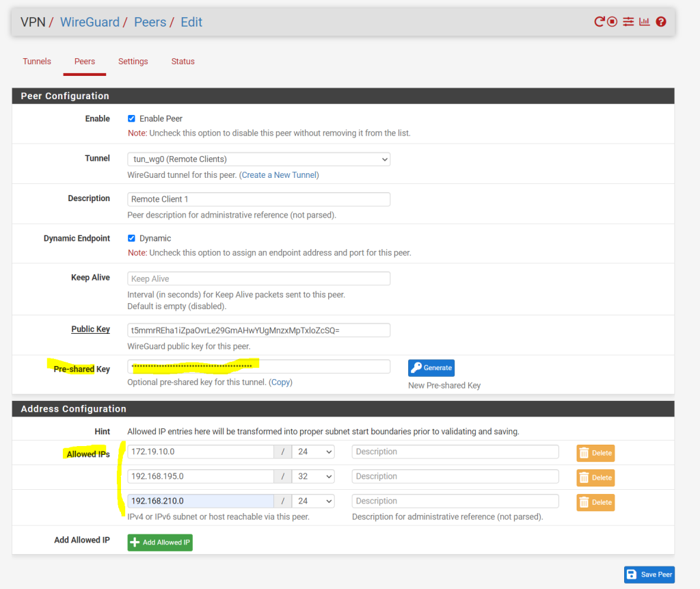Toggle the Enable Peer checkbox
The image size is (700, 589).
point(131,118)
